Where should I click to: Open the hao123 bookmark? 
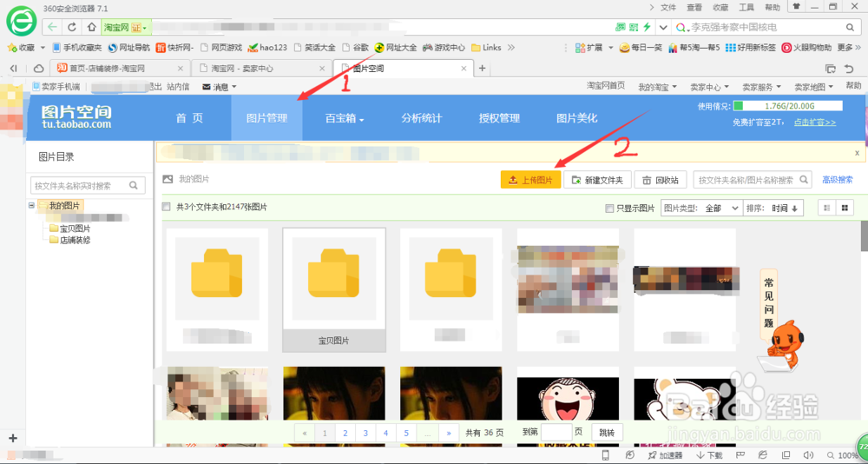click(x=267, y=48)
